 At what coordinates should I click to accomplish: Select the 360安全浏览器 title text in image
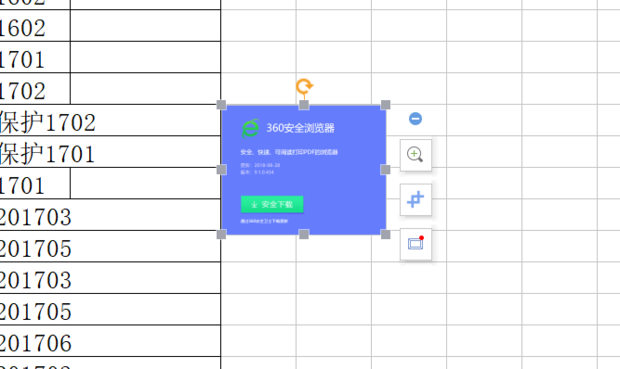coord(301,128)
